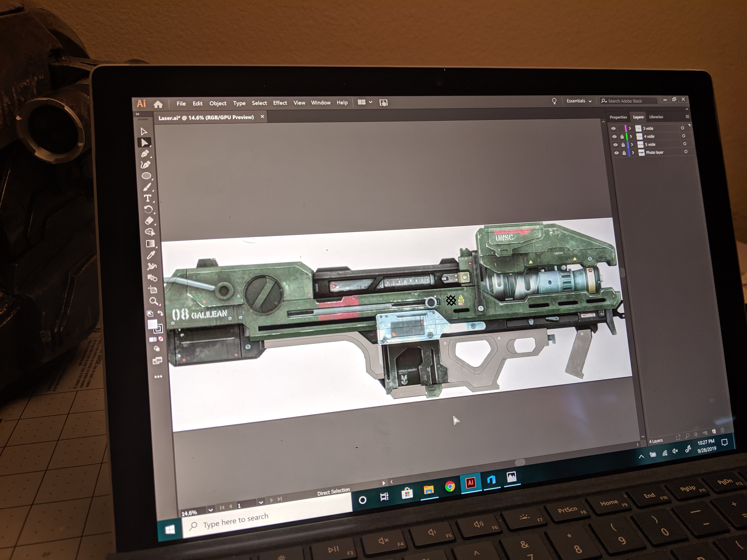Hide the 4 wide layer

614,136
